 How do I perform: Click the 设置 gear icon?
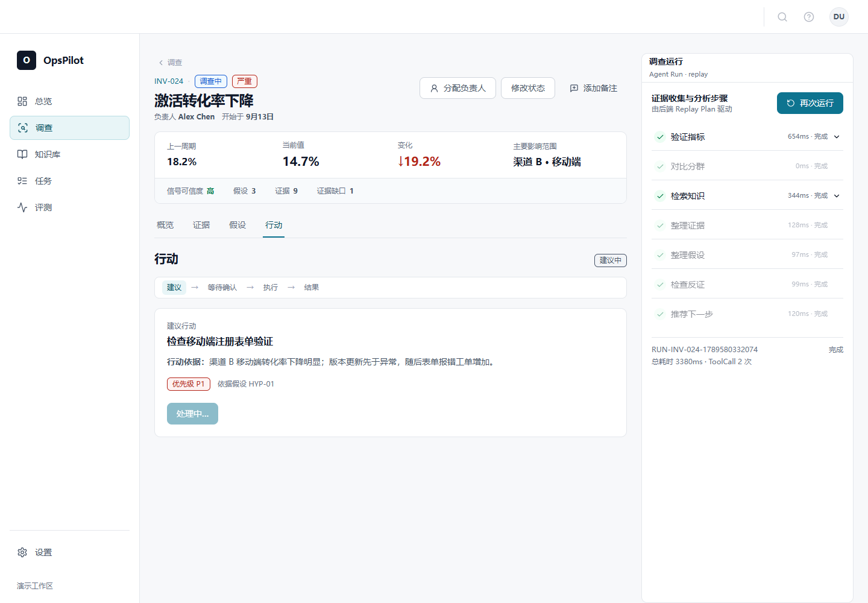pos(22,552)
